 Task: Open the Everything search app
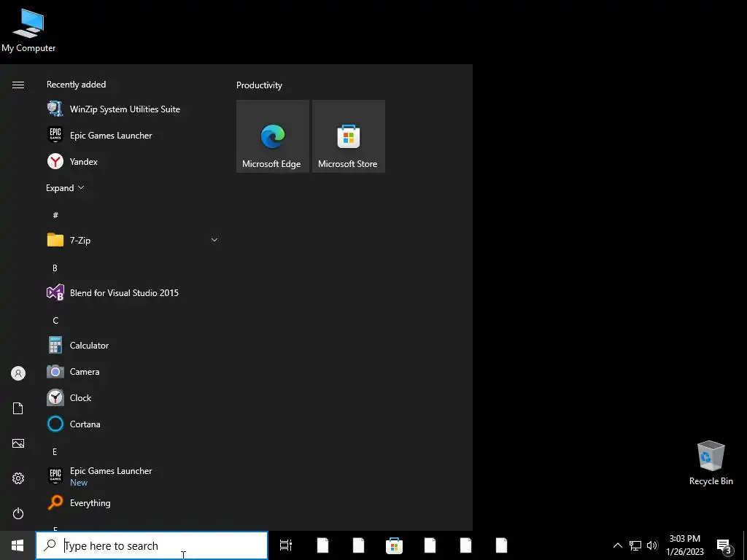tap(133, 503)
